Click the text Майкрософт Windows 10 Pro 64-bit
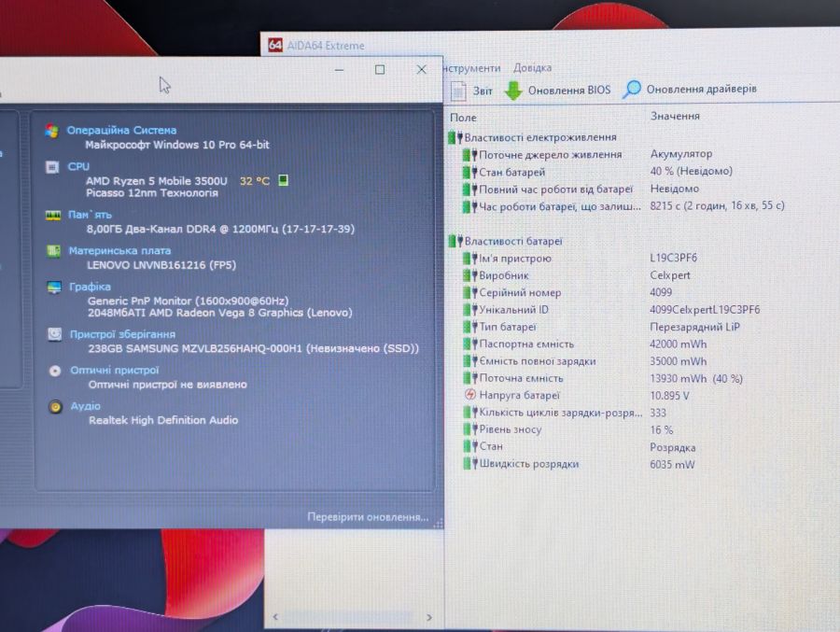 point(176,145)
